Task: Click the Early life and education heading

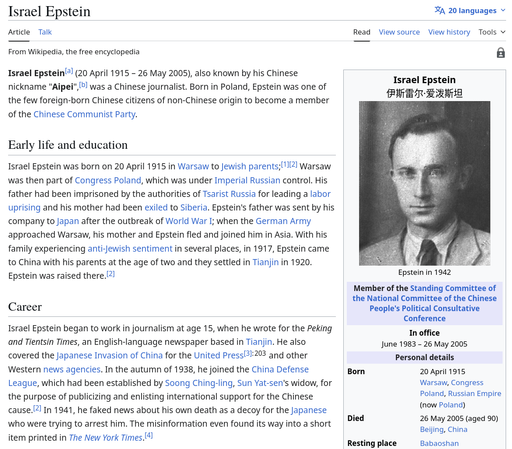Action: [68, 145]
